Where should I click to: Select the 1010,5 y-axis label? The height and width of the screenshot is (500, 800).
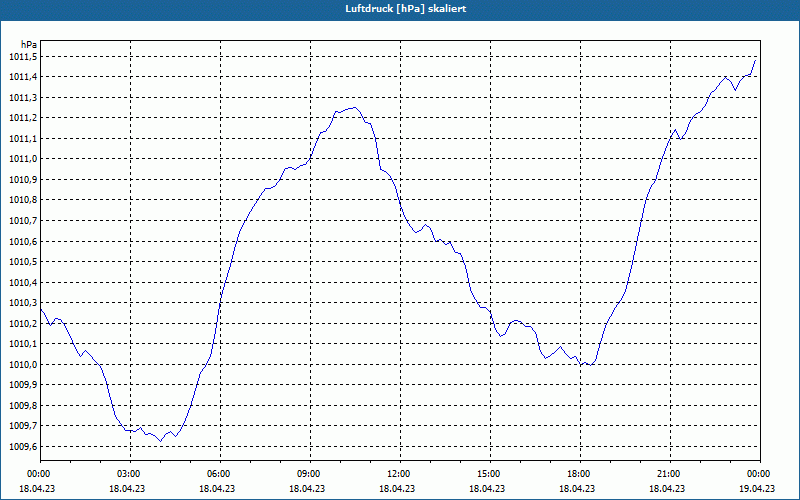23,262
